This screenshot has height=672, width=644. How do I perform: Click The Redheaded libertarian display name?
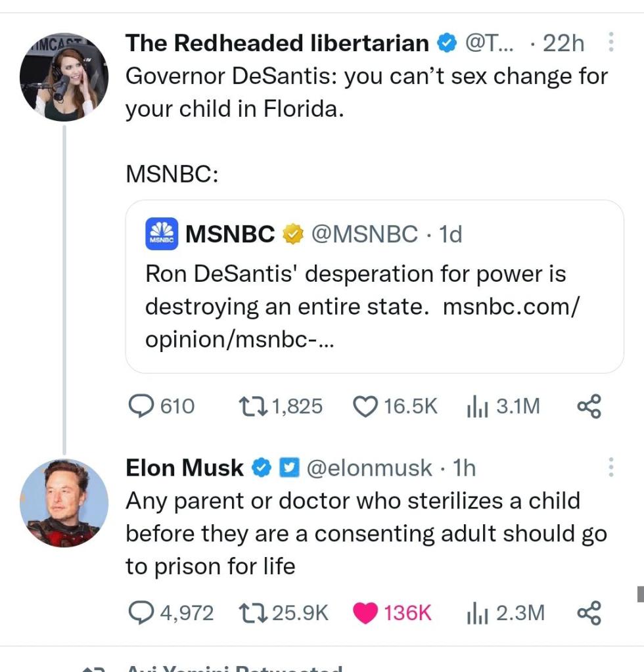pos(277,43)
